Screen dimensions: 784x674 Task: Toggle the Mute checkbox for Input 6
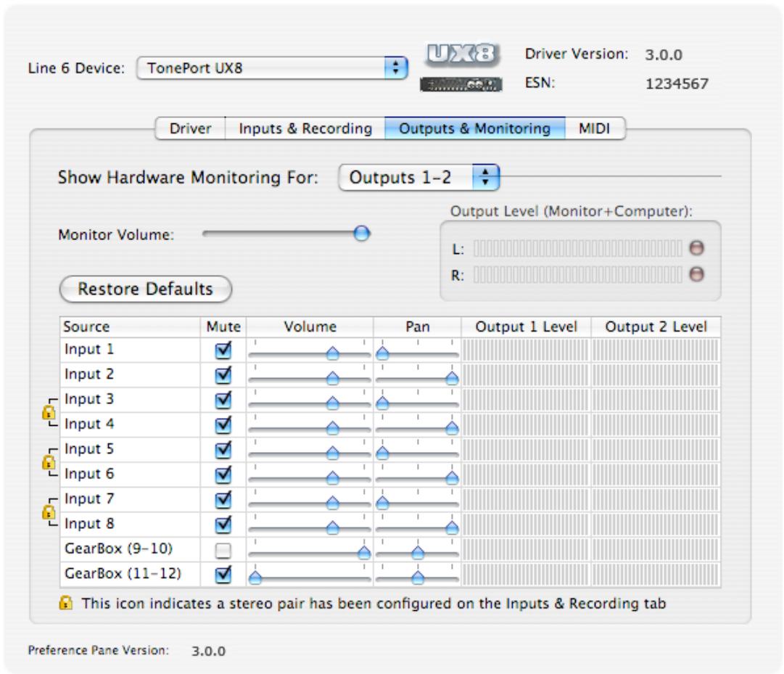point(223,475)
